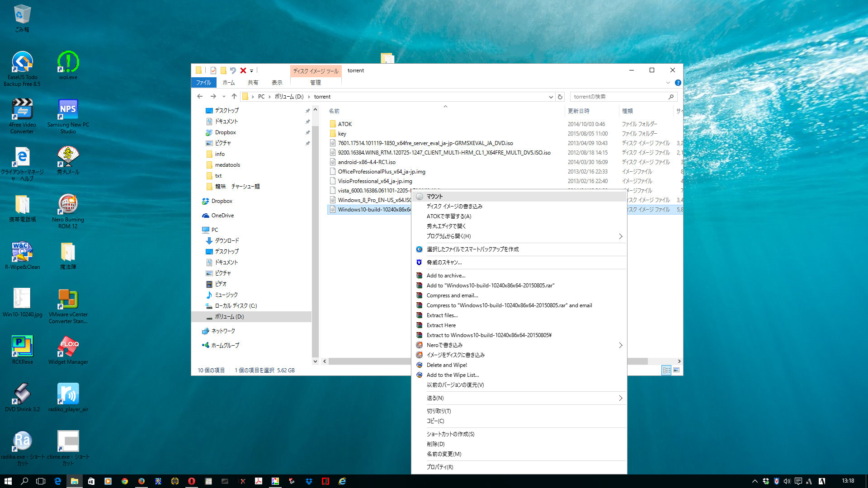This screenshot has width=868, height=488.
Task: Expand 送る(N) submenu arrow
Action: (620, 398)
